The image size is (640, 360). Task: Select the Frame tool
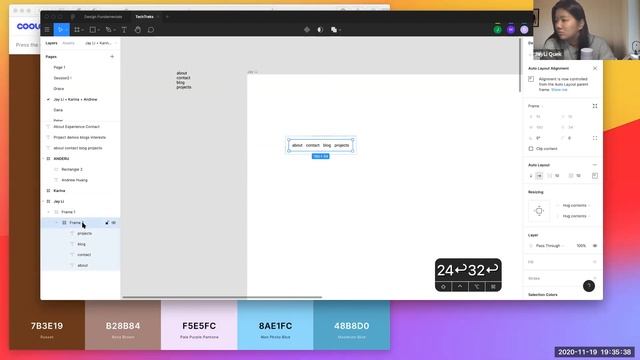[x=77, y=29]
